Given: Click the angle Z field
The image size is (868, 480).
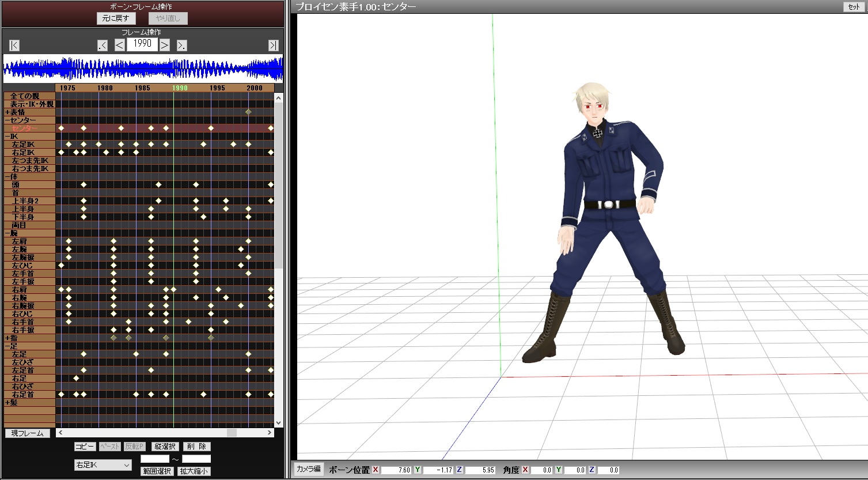Looking at the screenshot, I should click(x=608, y=470).
